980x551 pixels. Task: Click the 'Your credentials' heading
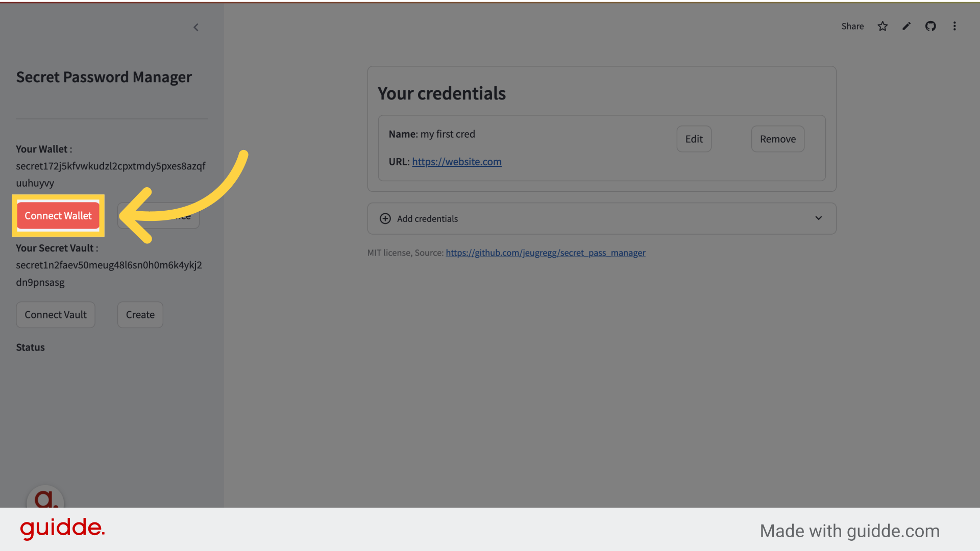pyautogui.click(x=442, y=94)
